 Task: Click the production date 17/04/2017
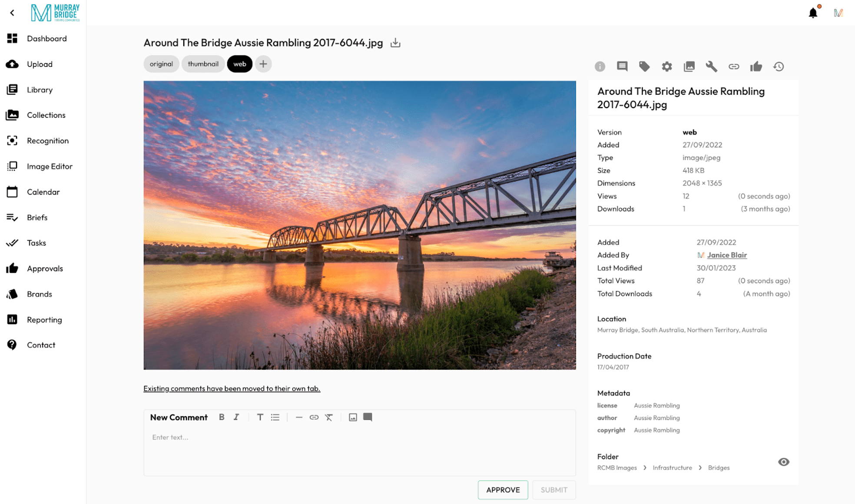613,367
